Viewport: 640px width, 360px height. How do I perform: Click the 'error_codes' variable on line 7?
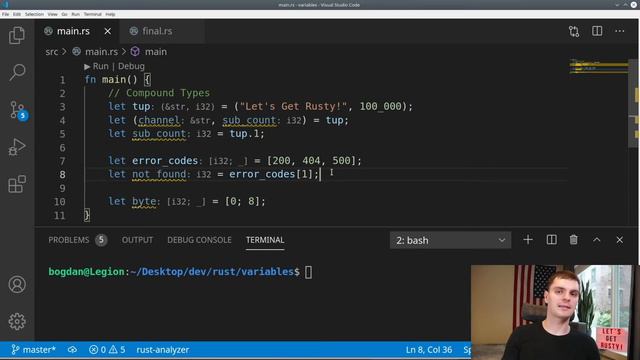click(165, 161)
